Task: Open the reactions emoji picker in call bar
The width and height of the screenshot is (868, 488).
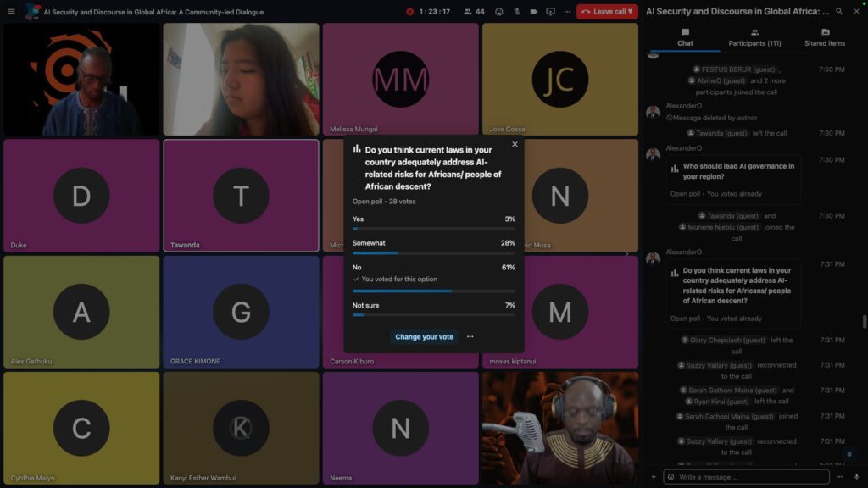Action: point(498,12)
